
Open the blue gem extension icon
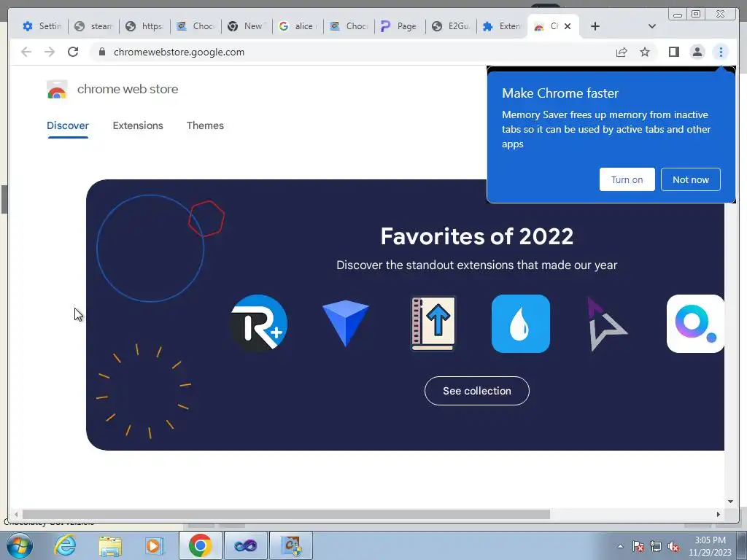click(x=345, y=323)
